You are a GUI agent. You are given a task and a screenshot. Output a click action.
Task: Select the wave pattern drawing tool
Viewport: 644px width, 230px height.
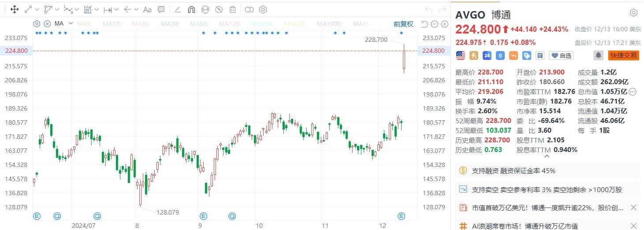click(68, 9)
